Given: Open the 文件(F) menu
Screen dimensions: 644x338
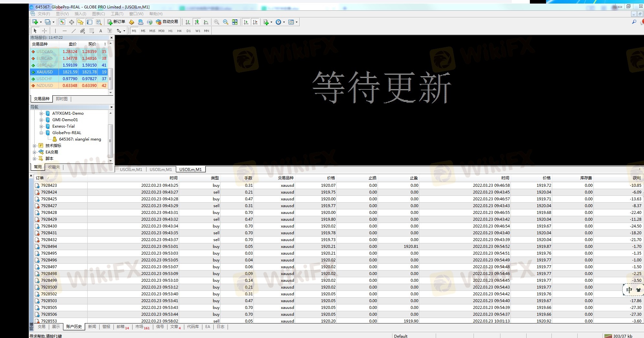Looking at the screenshot, I should click(44, 14).
